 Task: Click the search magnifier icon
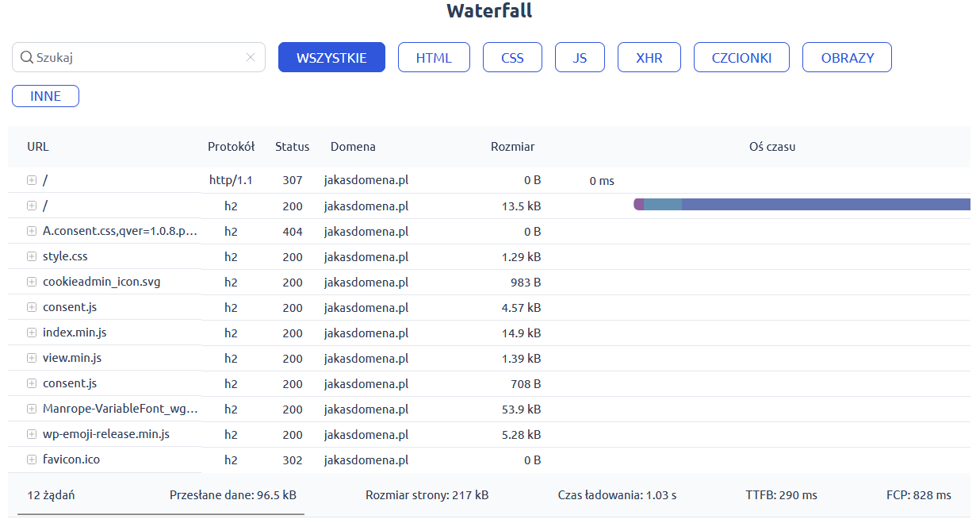[26, 57]
